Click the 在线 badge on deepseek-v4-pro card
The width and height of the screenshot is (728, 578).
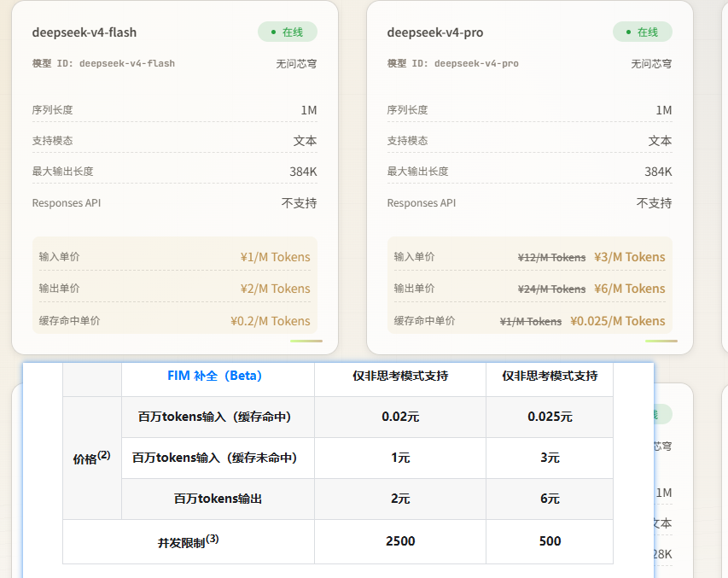pyautogui.click(x=643, y=32)
